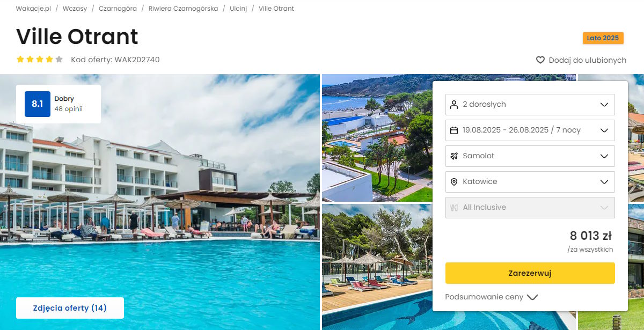Expand Podsumowanie ceny price summary

[x=492, y=297]
